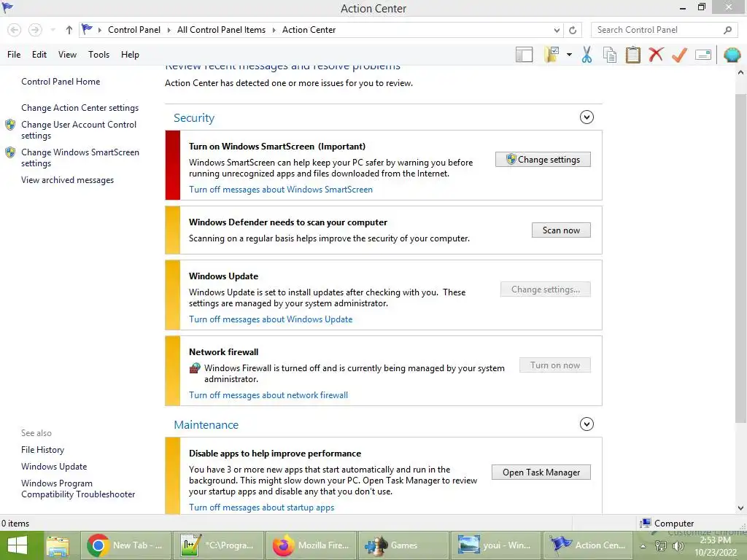
Task: Open dropdown arrow beside folder options icon
Action: point(569,55)
